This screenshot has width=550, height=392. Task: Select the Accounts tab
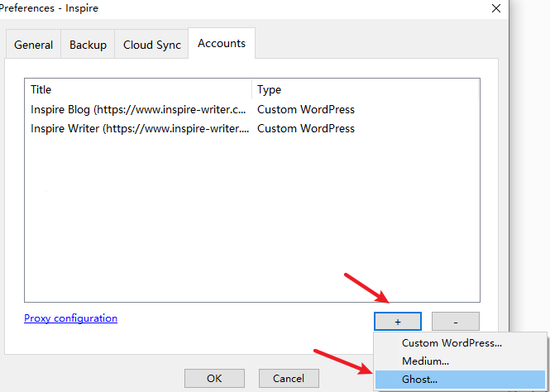click(x=222, y=43)
